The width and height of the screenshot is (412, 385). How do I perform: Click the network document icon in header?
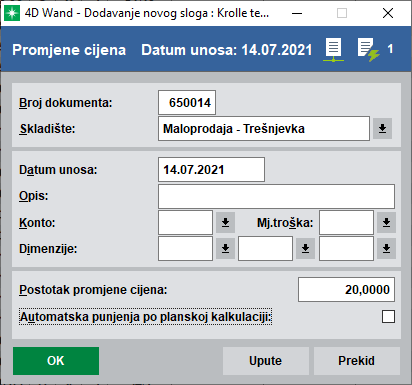333,50
